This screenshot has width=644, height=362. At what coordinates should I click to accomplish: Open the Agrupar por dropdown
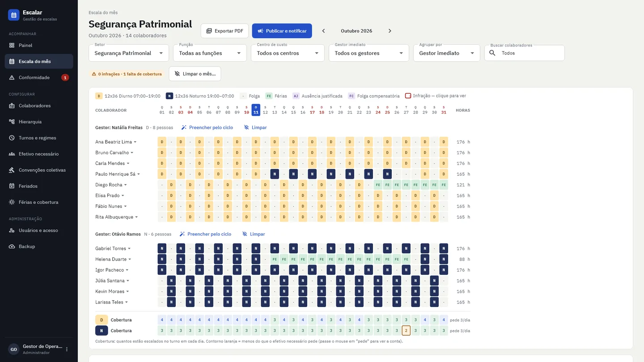point(447,53)
